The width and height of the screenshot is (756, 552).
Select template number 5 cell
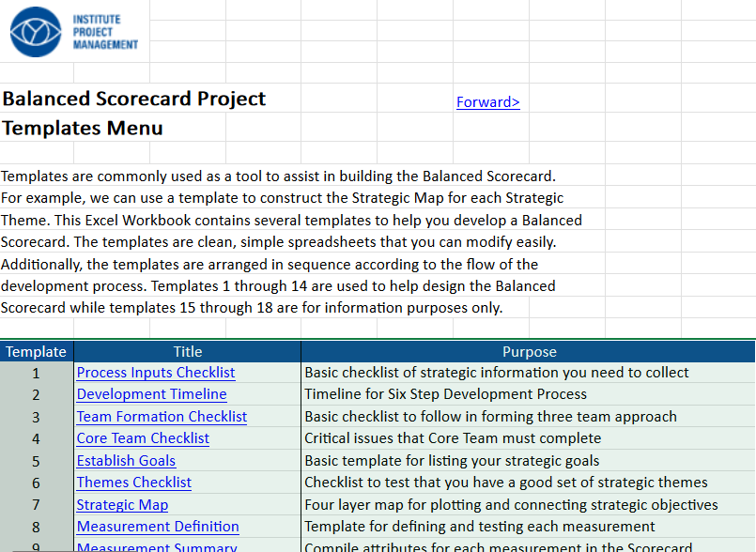click(x=37, y=461)
